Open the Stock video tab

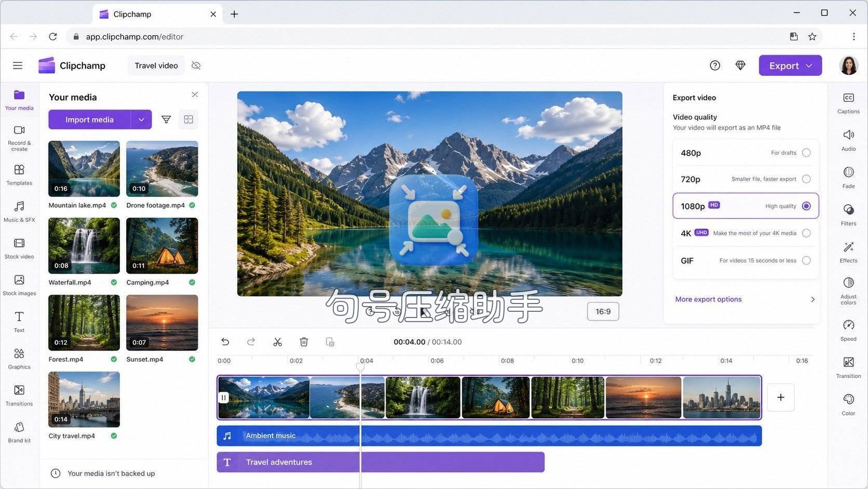click(19, 249)
